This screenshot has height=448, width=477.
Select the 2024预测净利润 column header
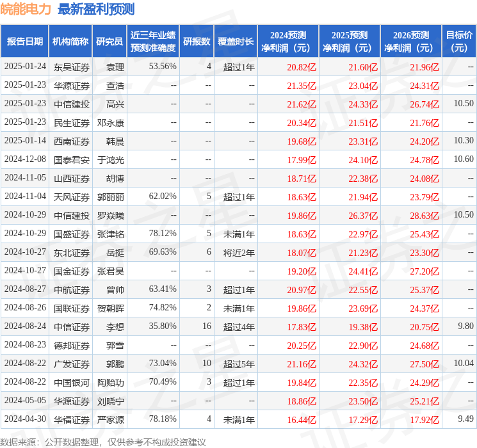[288, 42]
